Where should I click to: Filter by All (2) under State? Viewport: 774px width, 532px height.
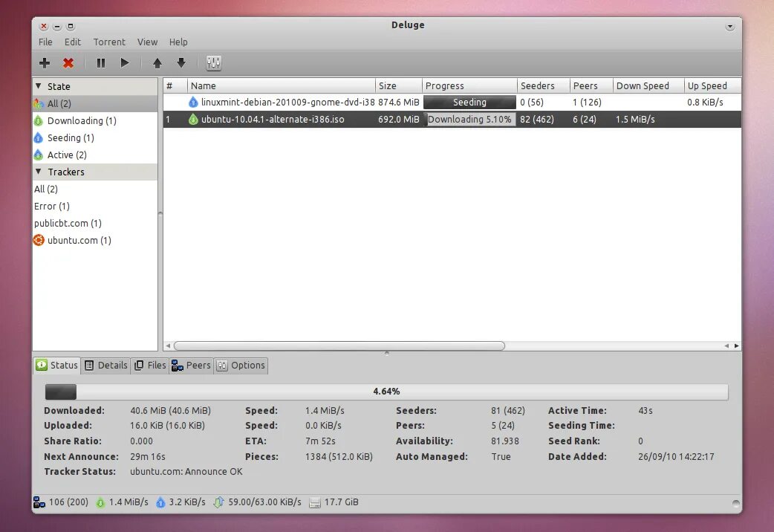95,104
